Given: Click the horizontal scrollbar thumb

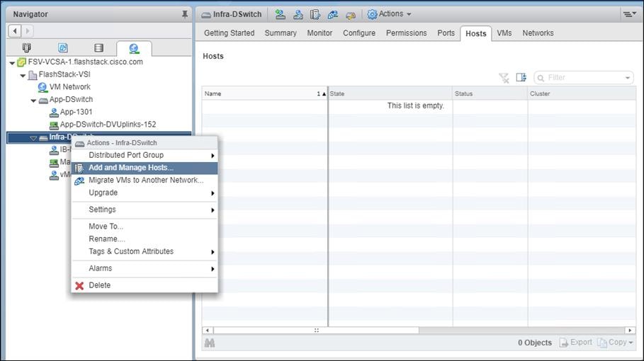Looking at the screenshot, I should (x=316, y=331).
